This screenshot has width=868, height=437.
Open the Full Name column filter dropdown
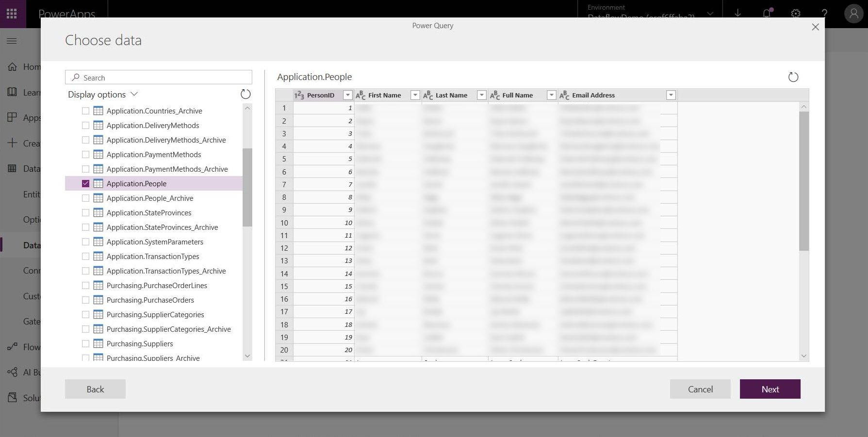(551, 95)
